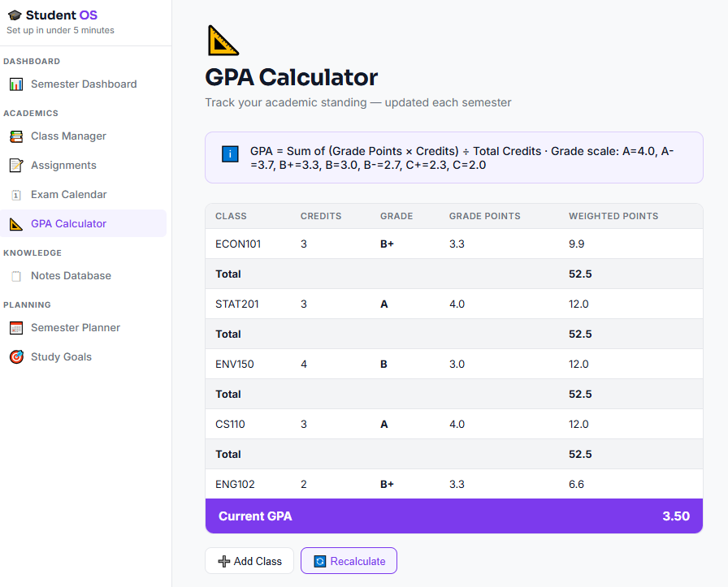The height and width of the screenshot is (587, 728).
Task: Click the PLANNING section label
Action: click(27, 305)
